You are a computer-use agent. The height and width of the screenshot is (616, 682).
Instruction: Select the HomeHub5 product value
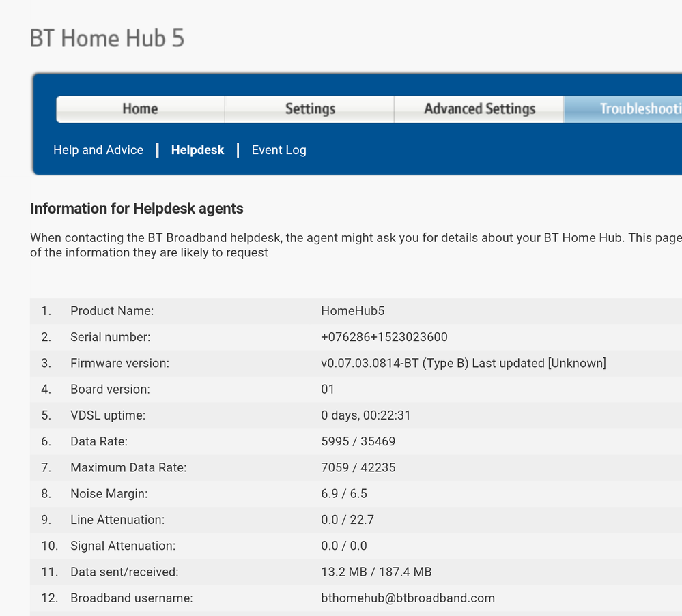pos(353,311)
